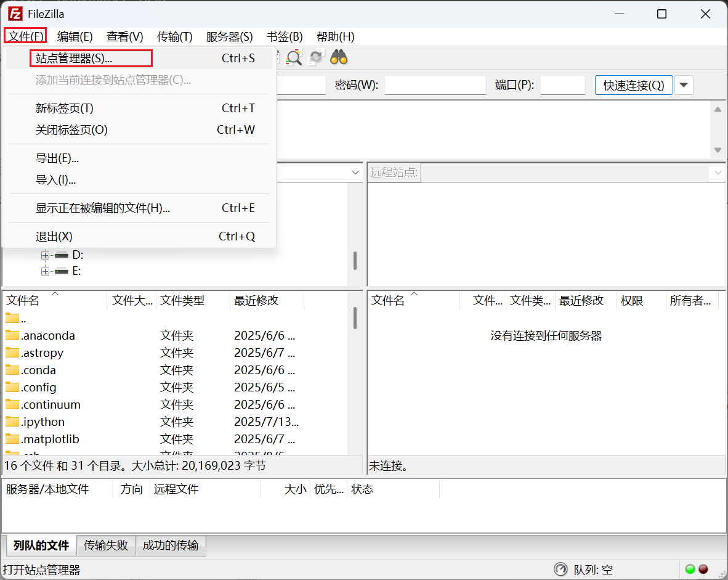Open the local site path dropdown
728x580 pixels.
tap(355, 173)
